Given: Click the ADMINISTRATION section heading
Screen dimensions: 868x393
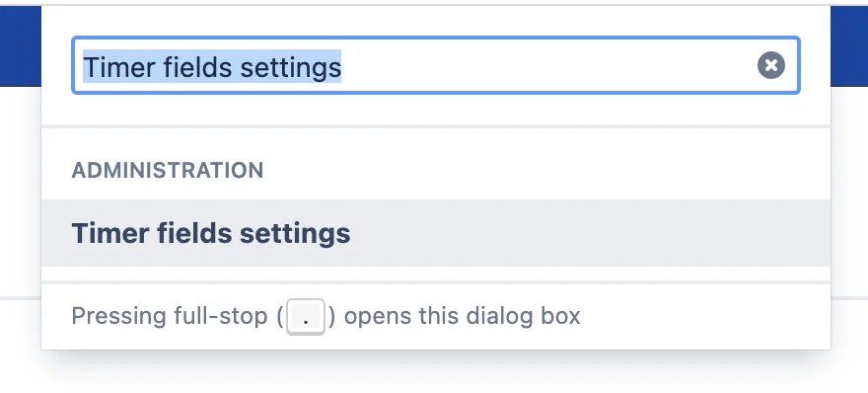Looking at the screenshot, I should (x=167, y=170).
